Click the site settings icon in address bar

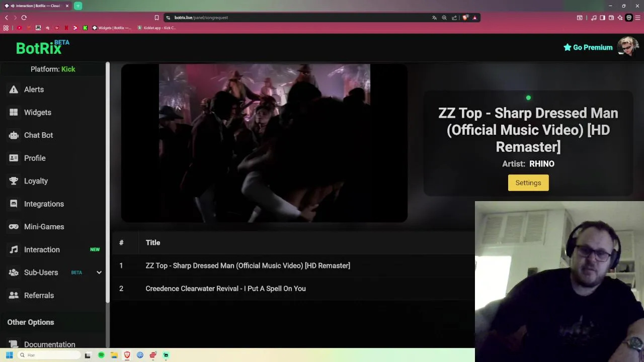(x=168, y=18)
